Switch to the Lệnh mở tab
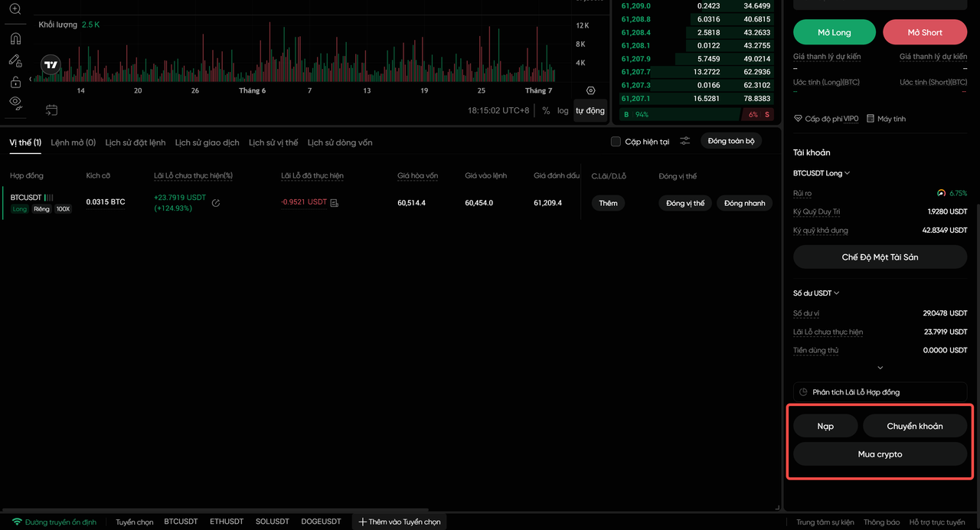This screenshot has width=980, height=530. tap(73, 142)
